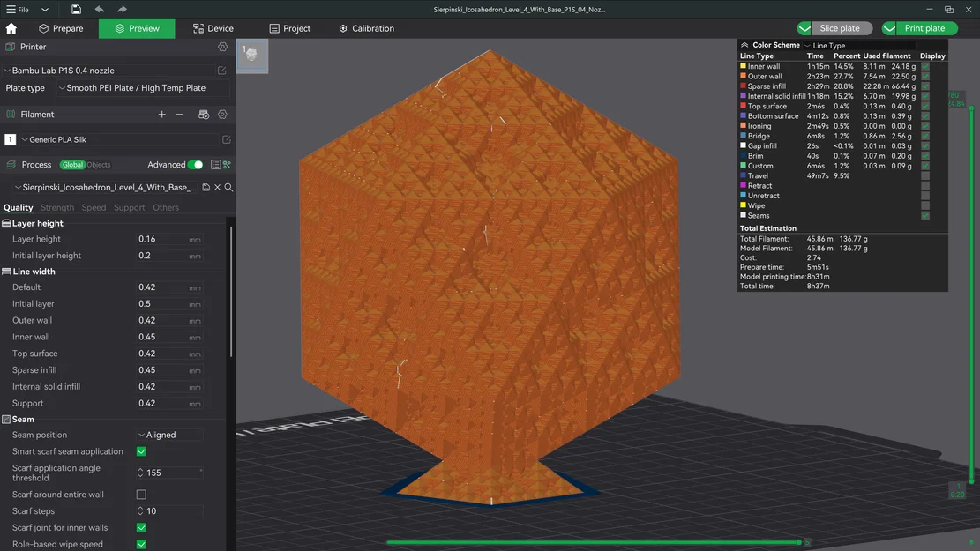980x551 pixels.
Task: Switch to the Prepare workspace
Action: pos(62,27)
